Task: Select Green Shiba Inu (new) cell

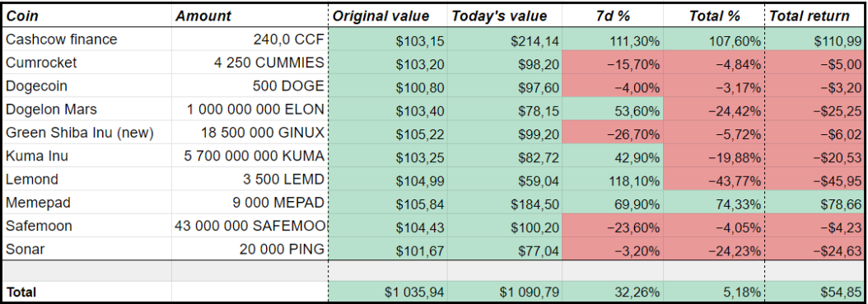Action: (87, 133)
